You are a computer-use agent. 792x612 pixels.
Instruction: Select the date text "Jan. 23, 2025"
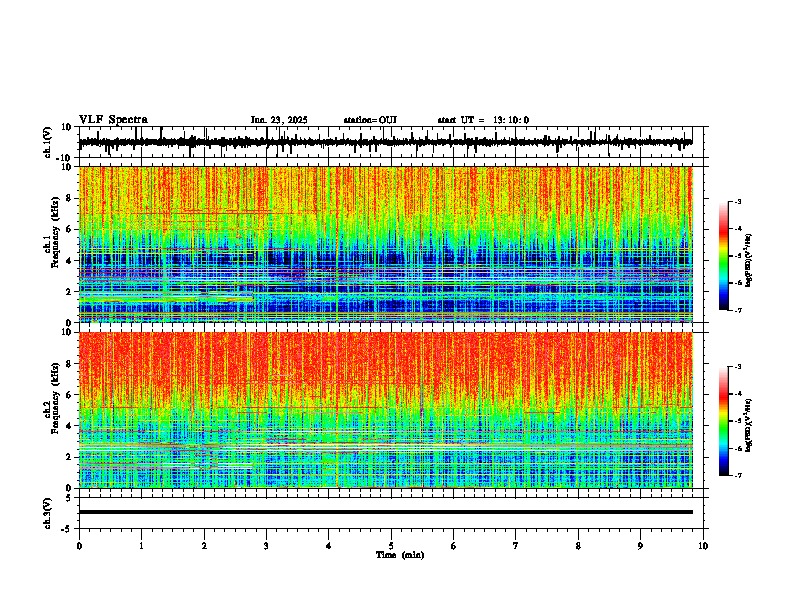(279, 120)
